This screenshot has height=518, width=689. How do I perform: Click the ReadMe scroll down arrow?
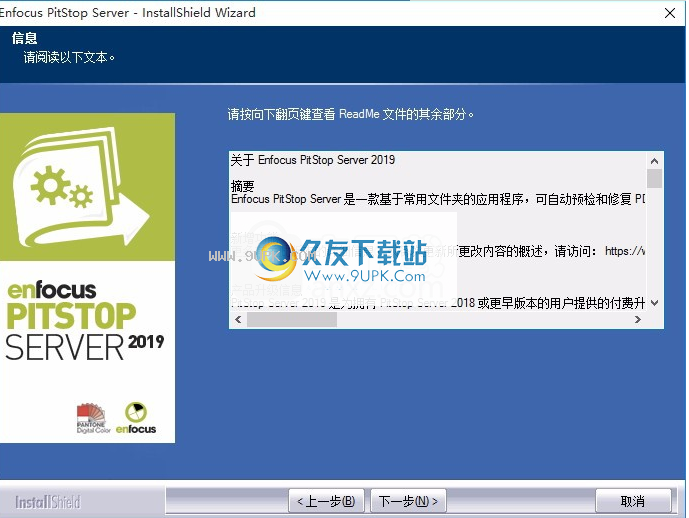654,303
